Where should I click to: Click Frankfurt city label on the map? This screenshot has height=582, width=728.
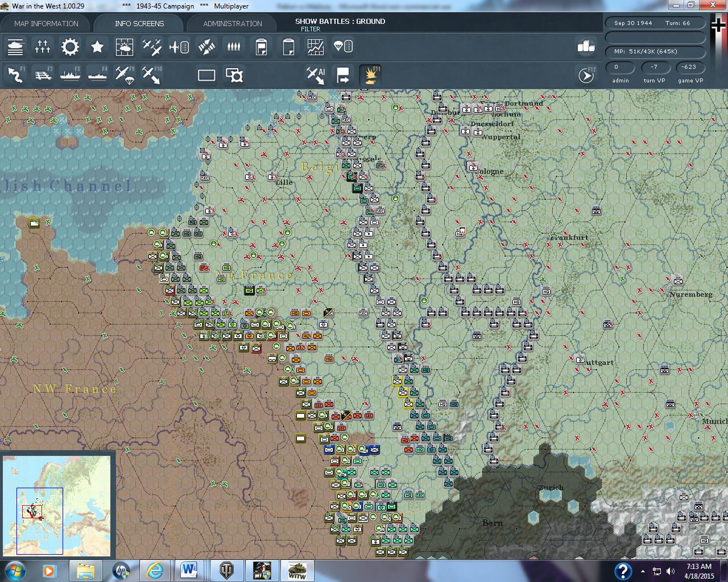point(570,238)
